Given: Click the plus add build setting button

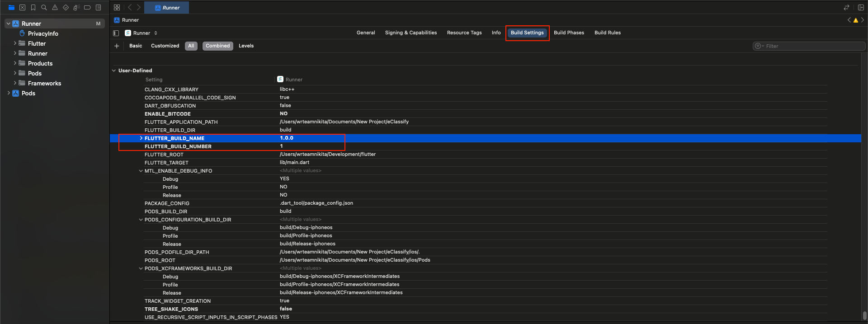Looking at the screenshot, I should click(x=117, y=46).
